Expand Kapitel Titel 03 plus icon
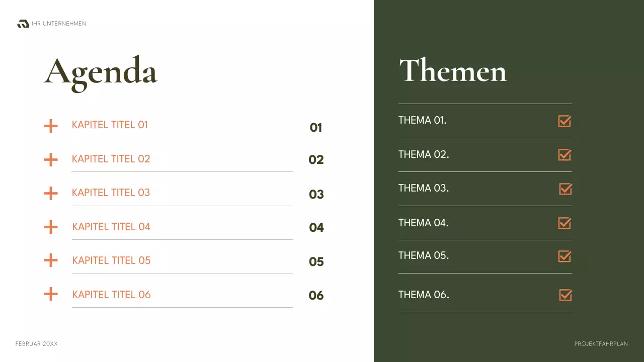Viewport: 644px width, 362px height. click(51, 194)
